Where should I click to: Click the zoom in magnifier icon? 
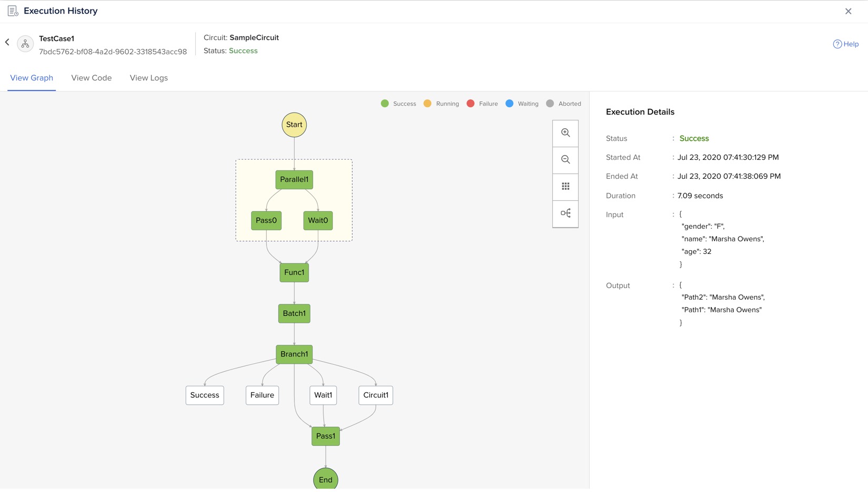[x=566, y=133]
